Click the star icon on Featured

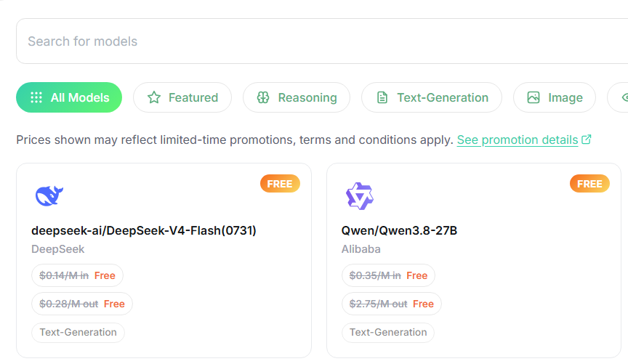pyautogui.click(x=154, y=97)
